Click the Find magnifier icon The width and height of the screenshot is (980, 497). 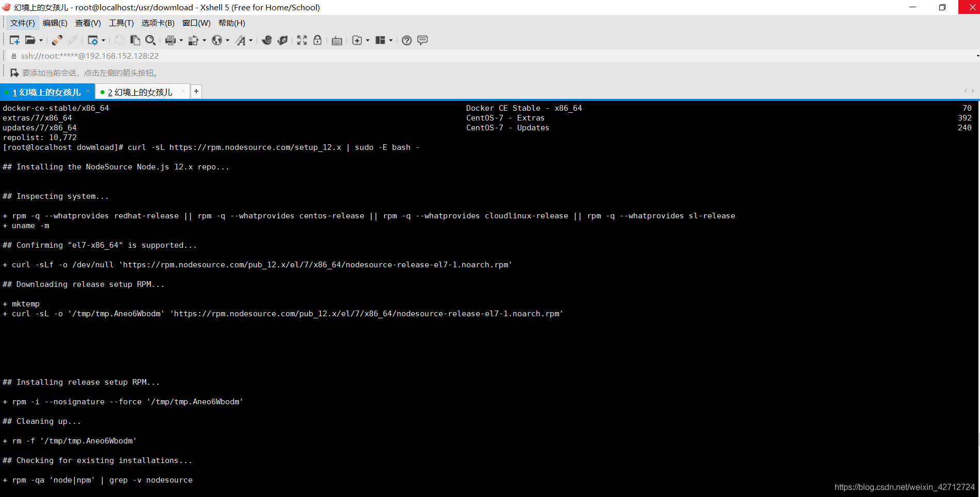[150, 40]
